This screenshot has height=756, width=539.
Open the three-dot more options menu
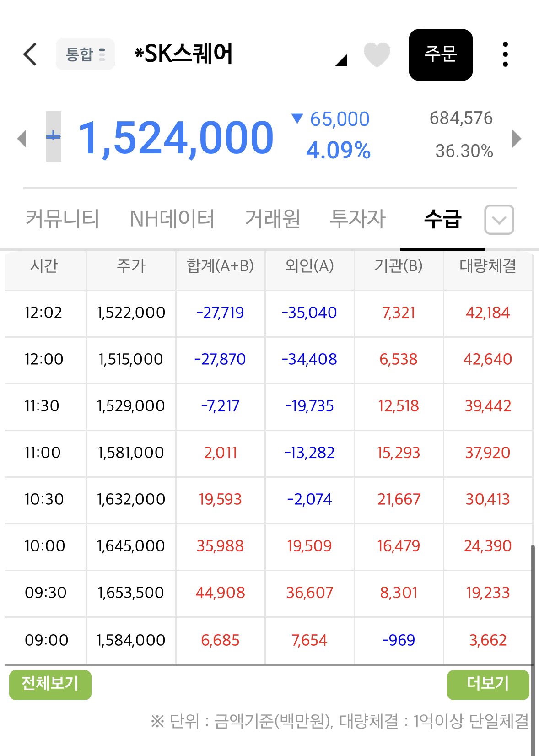pyautogui.click(x=505, y=54)
